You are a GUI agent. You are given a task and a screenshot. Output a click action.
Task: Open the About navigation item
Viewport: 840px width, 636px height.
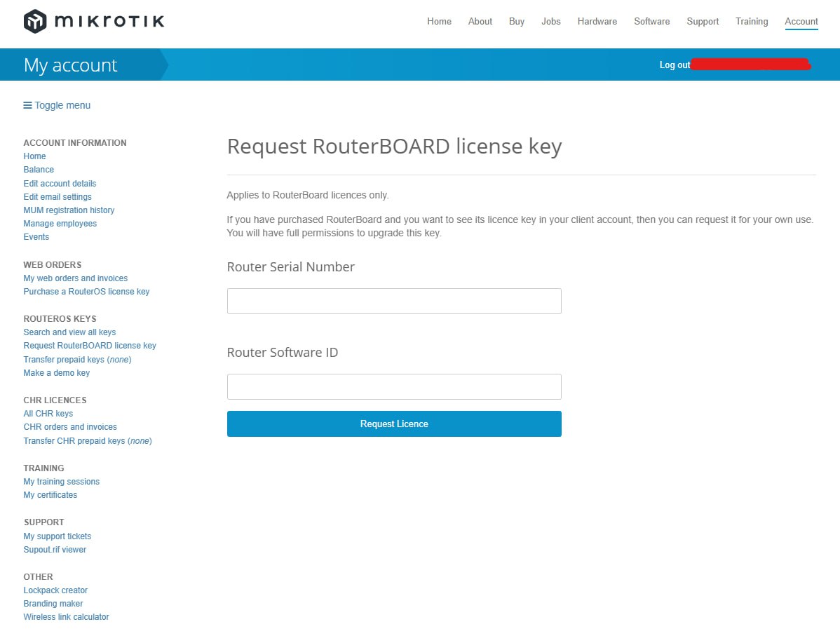coord(480,22)
